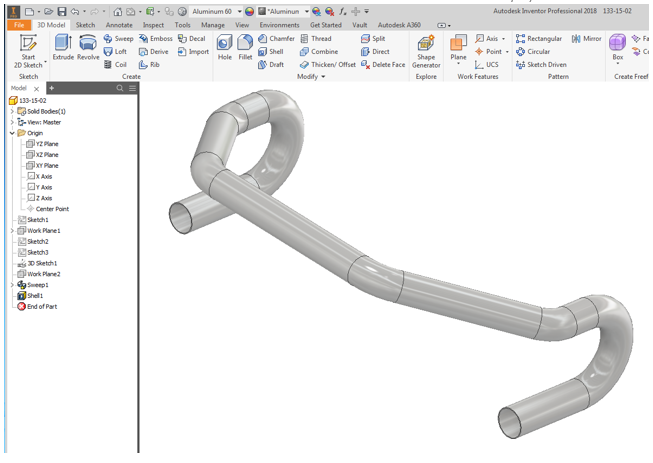Image resolution: width=653 pixels, height=463 pixels.
Task: Open the Manage tab
Action: pos(213,25)
